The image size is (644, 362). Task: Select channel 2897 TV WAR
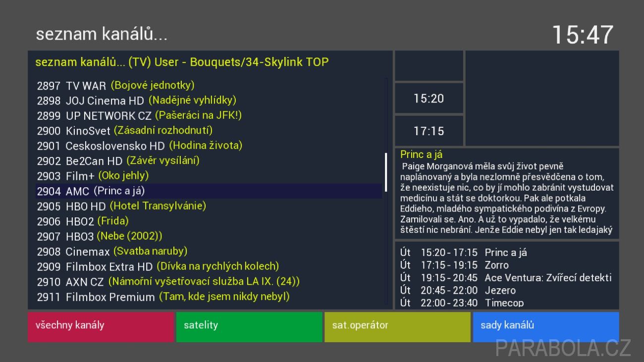point(209,85)
